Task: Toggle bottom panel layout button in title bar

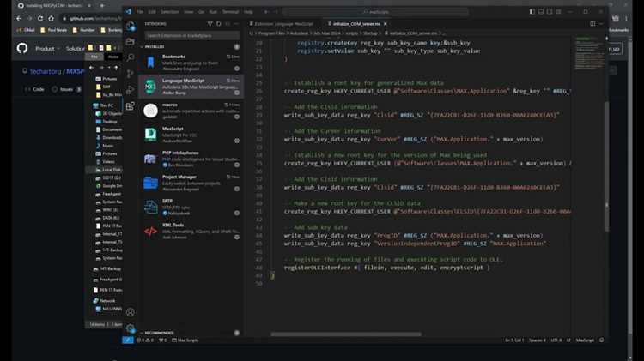Action: [x=541, y=11]
